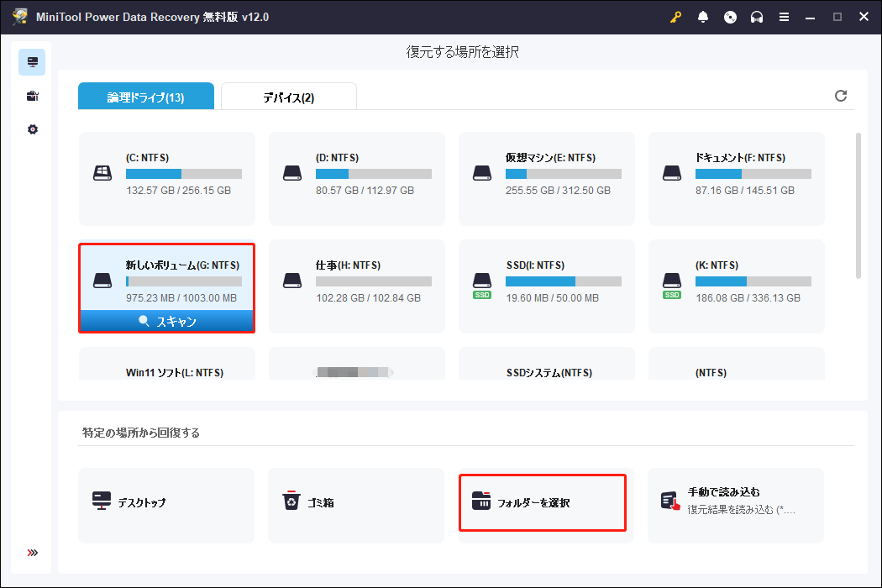Click the 975.23 MB / 1003.00 MB text
882x588 pixels.
coord(181,297)
